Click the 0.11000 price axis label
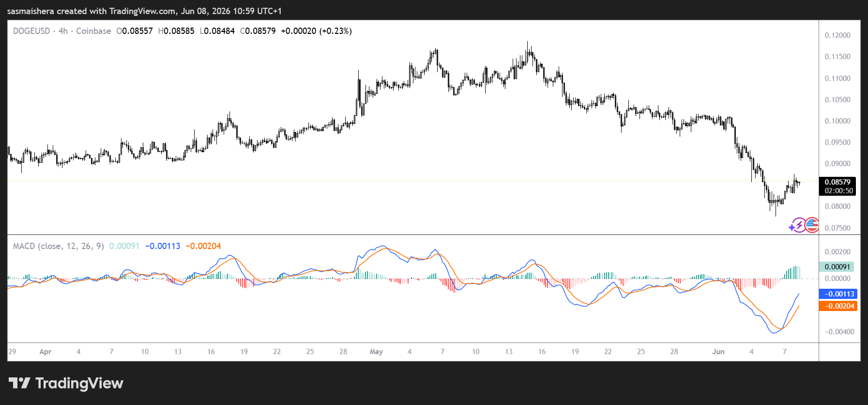This screenshot has width=868, height=405. tap(838, 78)
